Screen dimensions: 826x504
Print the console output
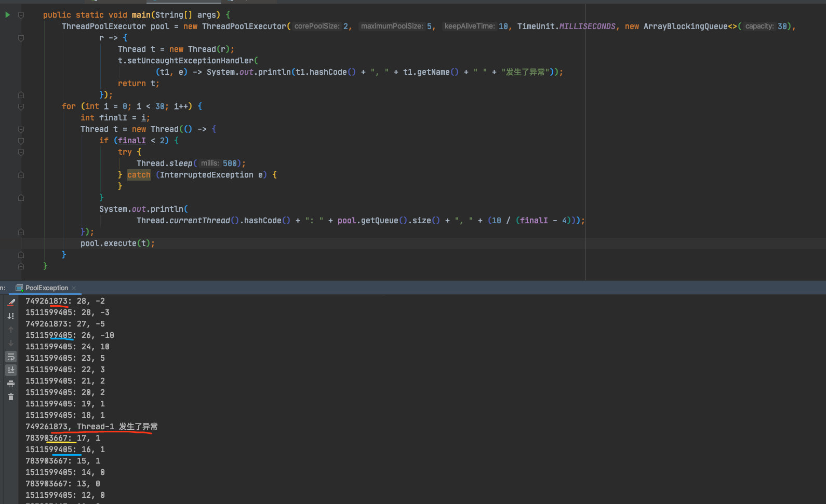11,384
